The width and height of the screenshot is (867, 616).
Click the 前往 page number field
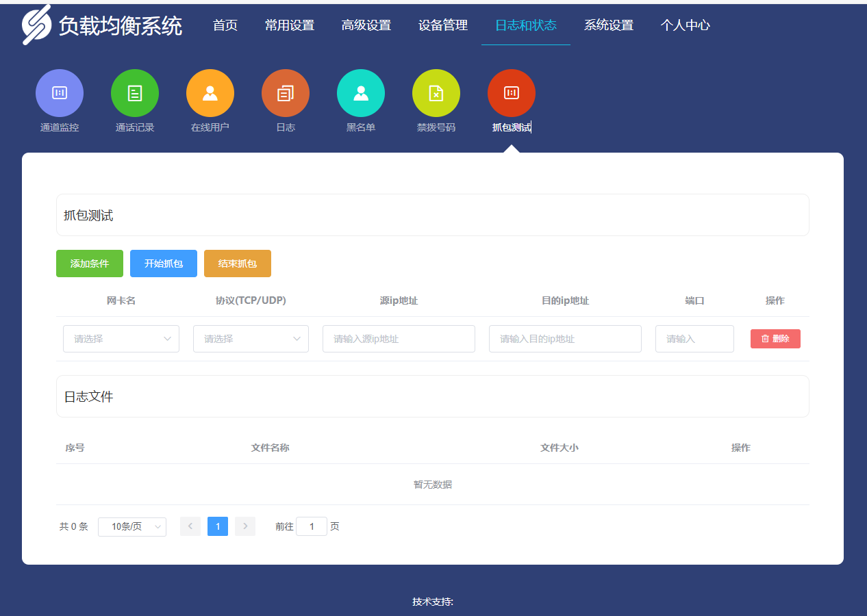312,526
